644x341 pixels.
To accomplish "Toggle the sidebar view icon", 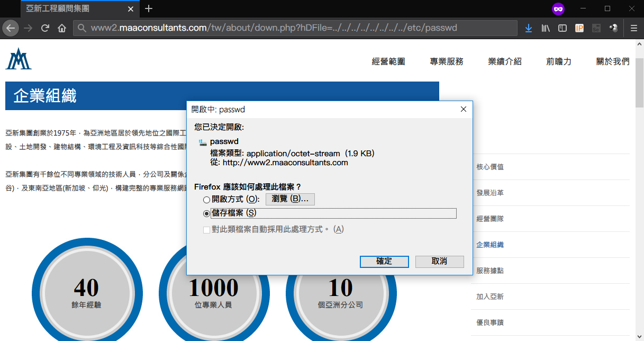I will point(563,28).
